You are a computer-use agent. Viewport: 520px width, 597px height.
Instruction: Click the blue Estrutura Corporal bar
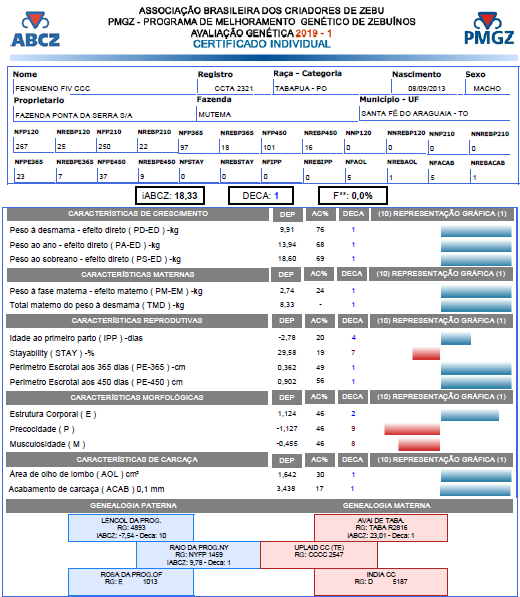click(x=470, y=415)
